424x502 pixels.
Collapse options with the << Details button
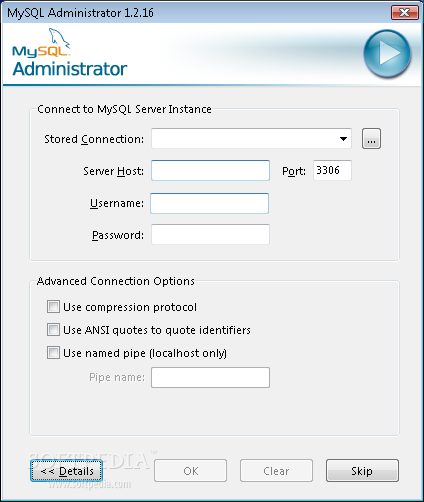[66, 471]
